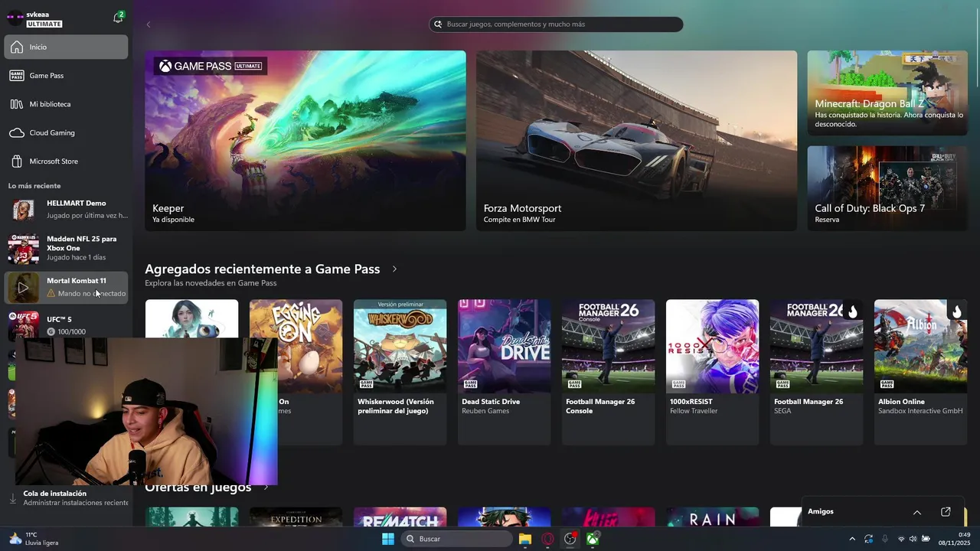This screenshot has width=980, height=551.
Task: Click the cloud icon for Cloud Gaming
Action: click(x=17, y=133)
